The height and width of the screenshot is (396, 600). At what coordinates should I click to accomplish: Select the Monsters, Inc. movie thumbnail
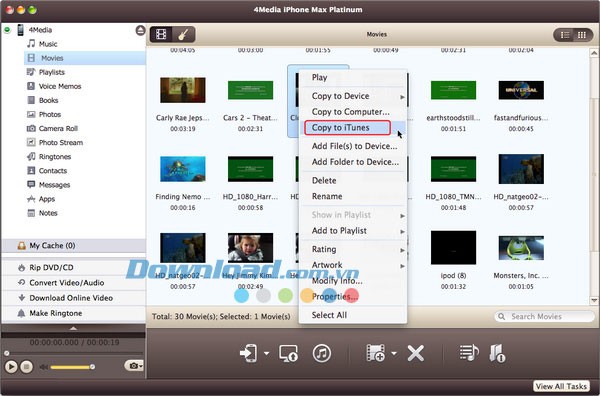click(x=521, y=248)
